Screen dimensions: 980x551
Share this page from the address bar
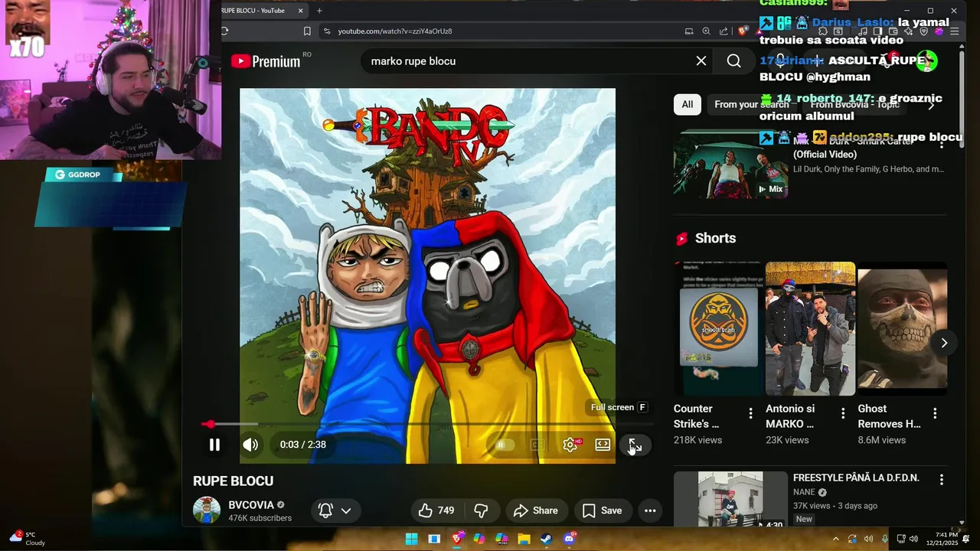[724, 31]
